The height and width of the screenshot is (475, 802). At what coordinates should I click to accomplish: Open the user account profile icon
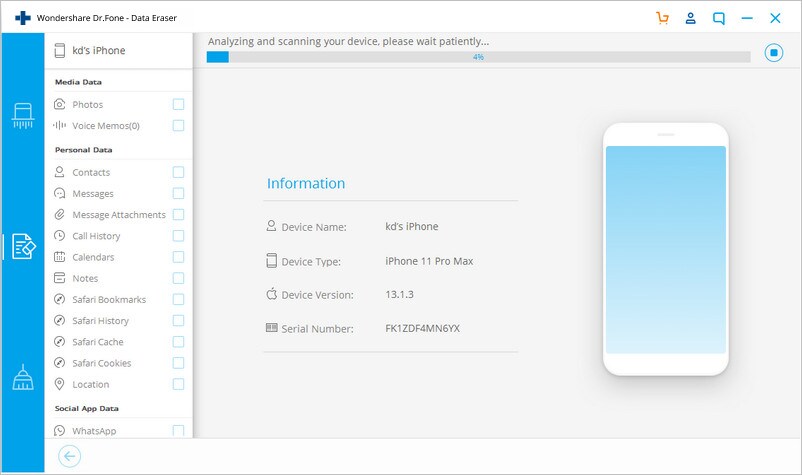(x=690, y=18)
